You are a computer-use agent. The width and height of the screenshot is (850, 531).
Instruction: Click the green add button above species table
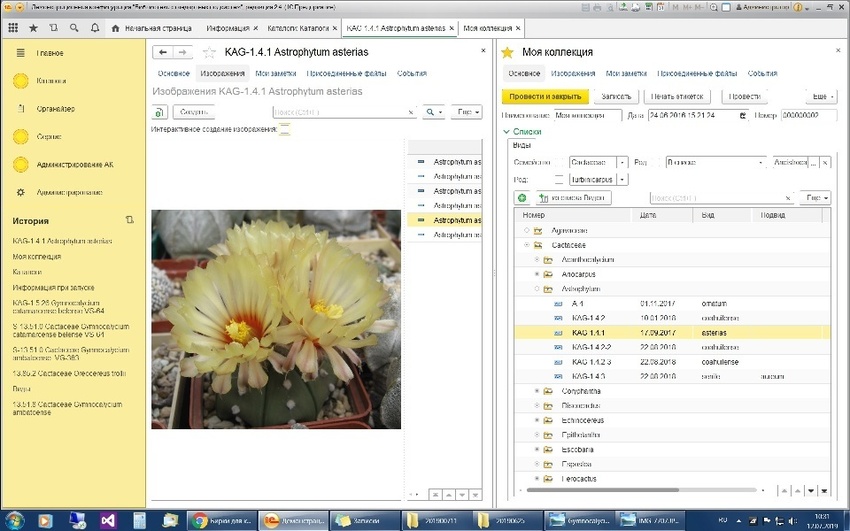pos(522,198)
